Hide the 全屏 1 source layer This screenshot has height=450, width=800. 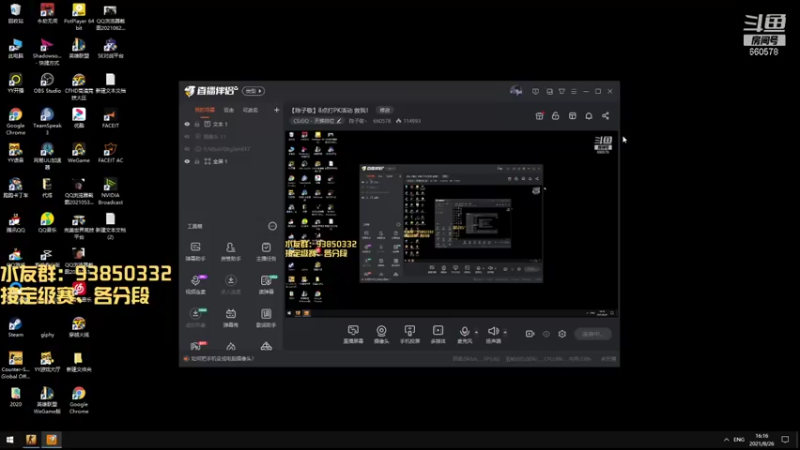pos(187,161)
